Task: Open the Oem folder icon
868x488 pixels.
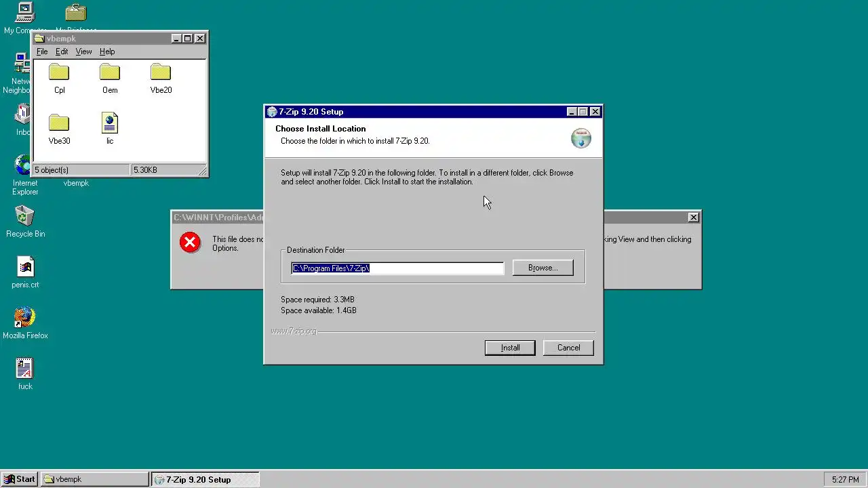Action: tap(110, 73)
